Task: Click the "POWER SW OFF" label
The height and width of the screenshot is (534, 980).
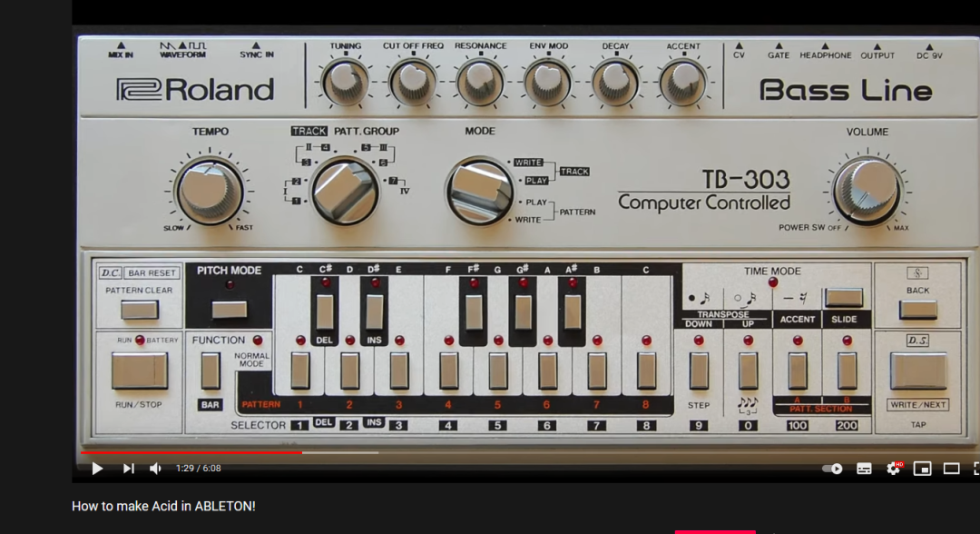Action: (809, 228)
